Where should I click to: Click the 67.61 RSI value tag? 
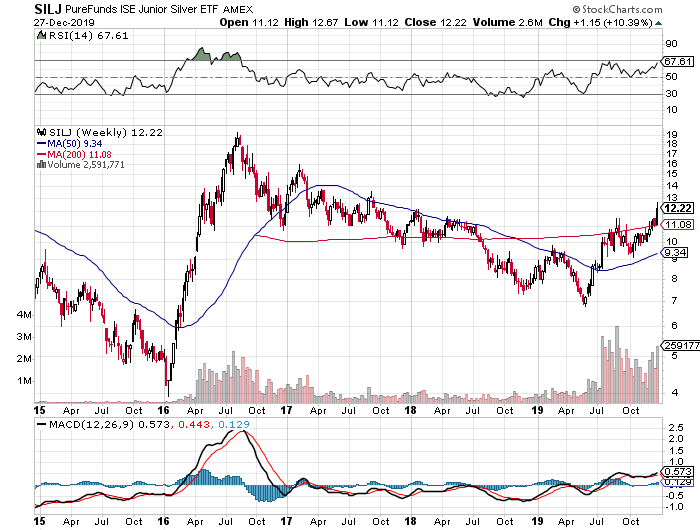click(x=677, y=62)
